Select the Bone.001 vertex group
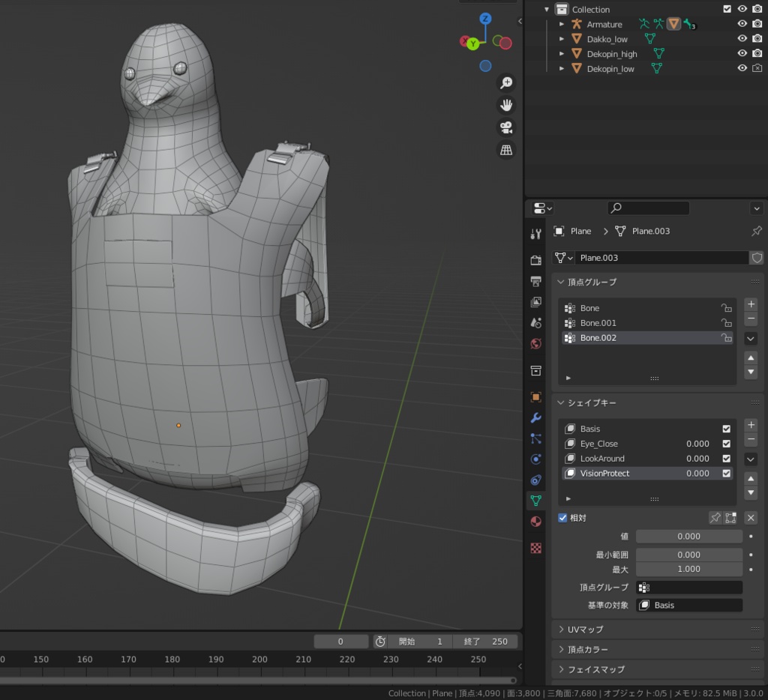The height and width of the screenshot is (700, 768). (x=598, y=323)
